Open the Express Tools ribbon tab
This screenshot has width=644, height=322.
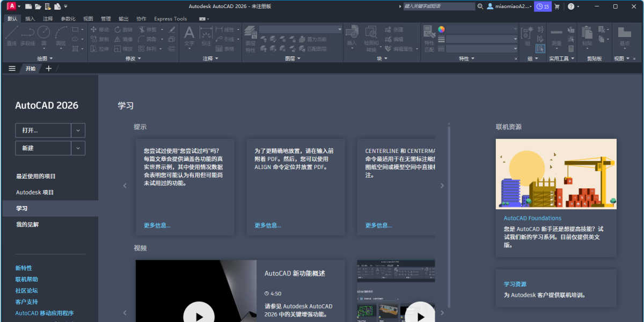point(170,19)
